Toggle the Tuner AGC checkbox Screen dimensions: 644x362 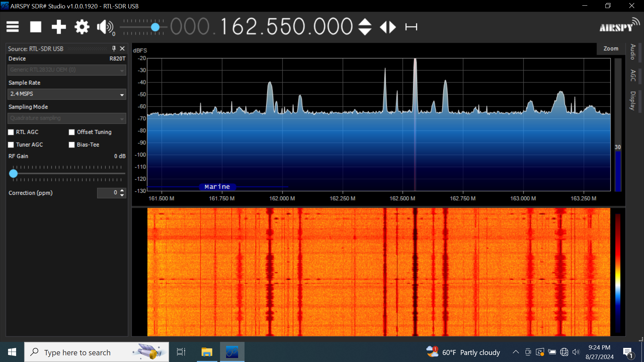[x=11, y=145]
